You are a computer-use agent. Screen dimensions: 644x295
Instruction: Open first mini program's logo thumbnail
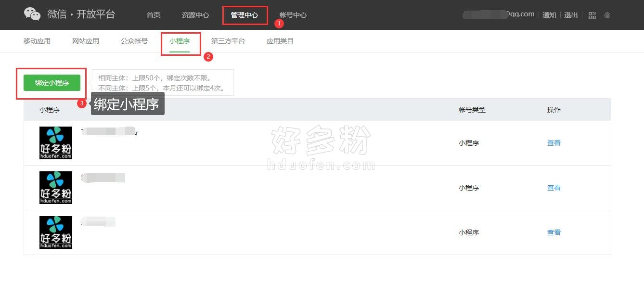(56, 143)
